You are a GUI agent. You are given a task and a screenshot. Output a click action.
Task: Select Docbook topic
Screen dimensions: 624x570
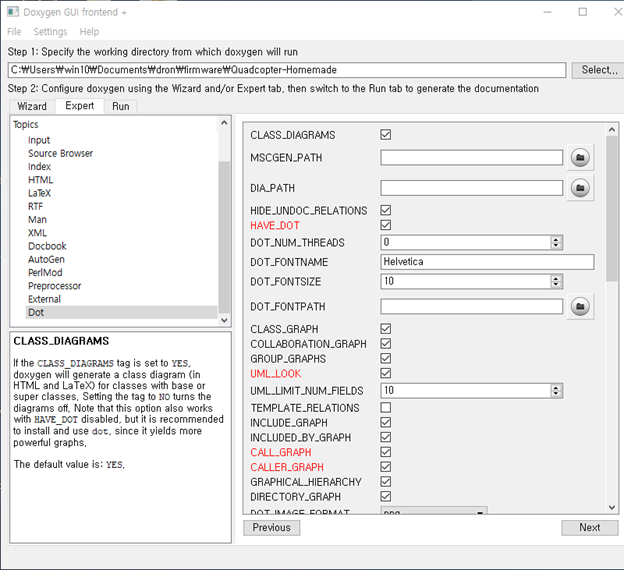point(47,246)
